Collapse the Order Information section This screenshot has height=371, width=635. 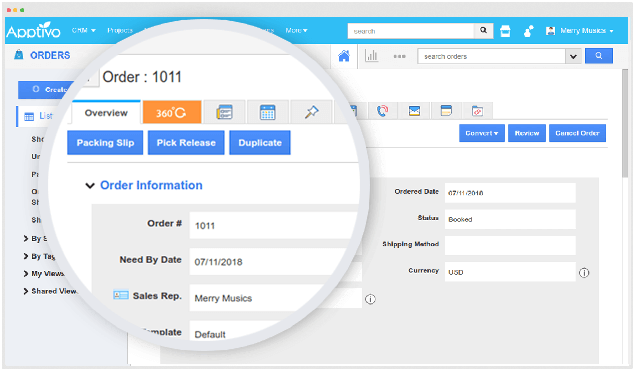90,186
